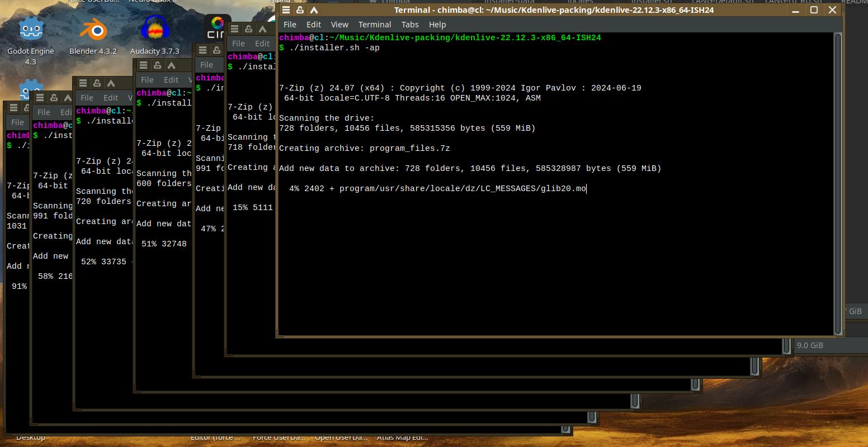Click the stick/pin icon of the 52% terminal
Image resolution: width=868 pixels, height=447 pixels.
click(97, 83)
